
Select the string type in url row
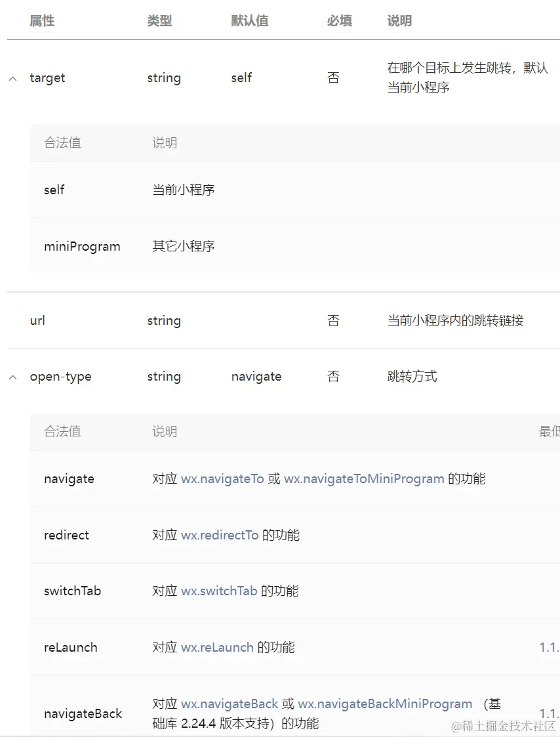pos(164,320)
